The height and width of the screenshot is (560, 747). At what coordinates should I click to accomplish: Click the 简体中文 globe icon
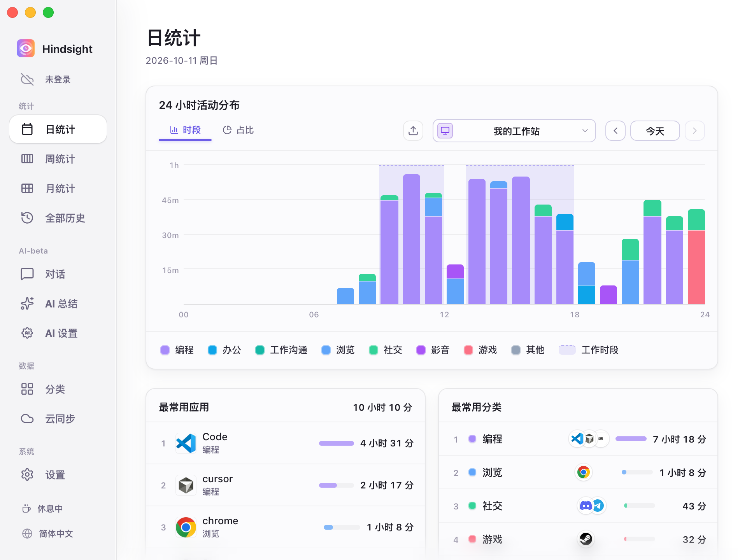[27, 534]
